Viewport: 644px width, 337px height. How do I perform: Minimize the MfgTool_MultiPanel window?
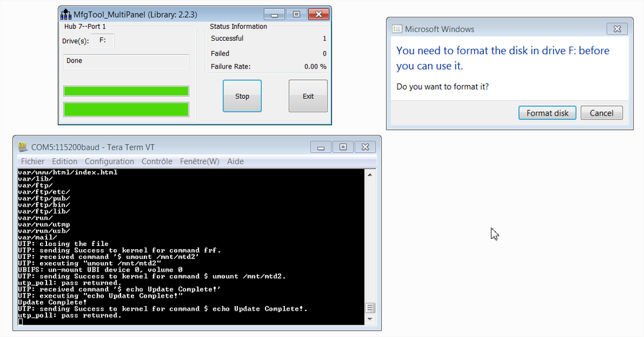pos(275,14)
